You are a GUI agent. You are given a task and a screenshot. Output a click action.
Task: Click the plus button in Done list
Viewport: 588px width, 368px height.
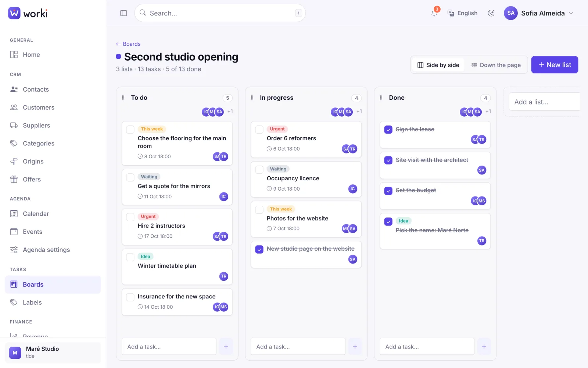click(x=484, y=347)
